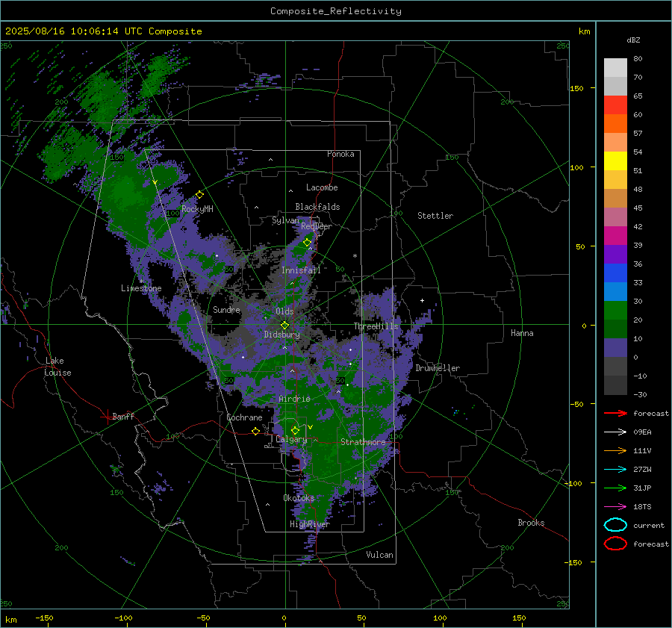Click the 'Composite_Reflectivity' title
This screenshot has width=672, height=628.
336,11
